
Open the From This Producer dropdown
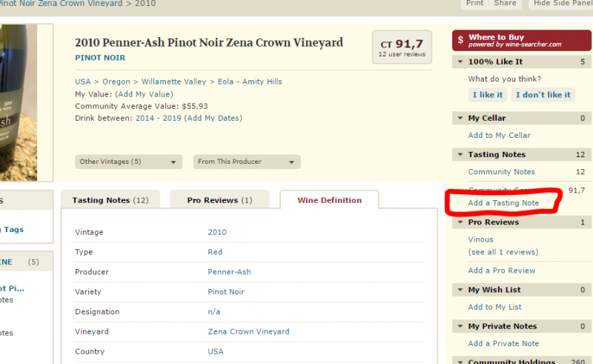click(247, 162)
